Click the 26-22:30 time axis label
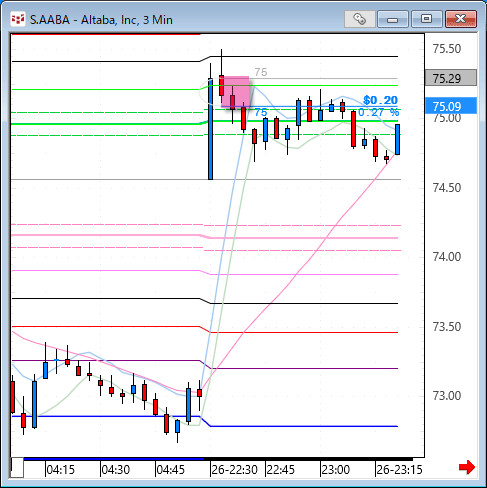 (234, 470)
